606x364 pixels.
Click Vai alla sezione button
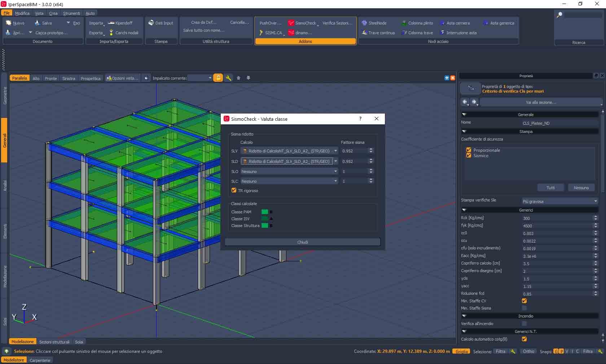(x=541, y=102)
